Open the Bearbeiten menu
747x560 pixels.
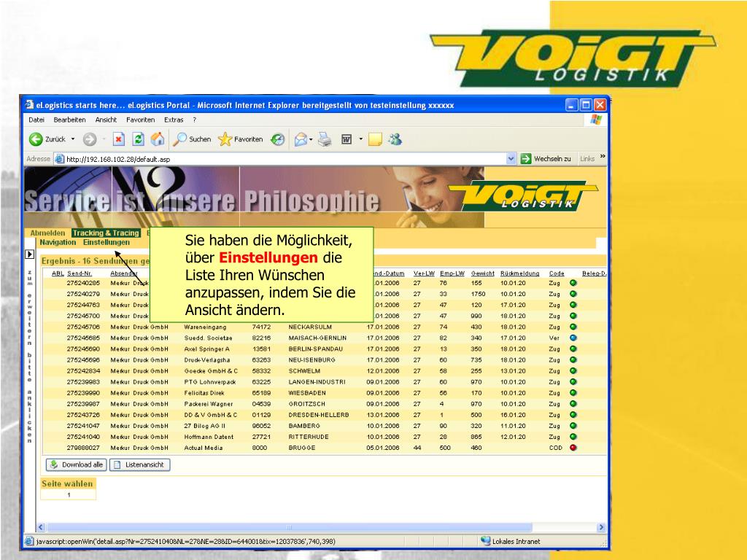pyautogui.click(x=69, y=120)
